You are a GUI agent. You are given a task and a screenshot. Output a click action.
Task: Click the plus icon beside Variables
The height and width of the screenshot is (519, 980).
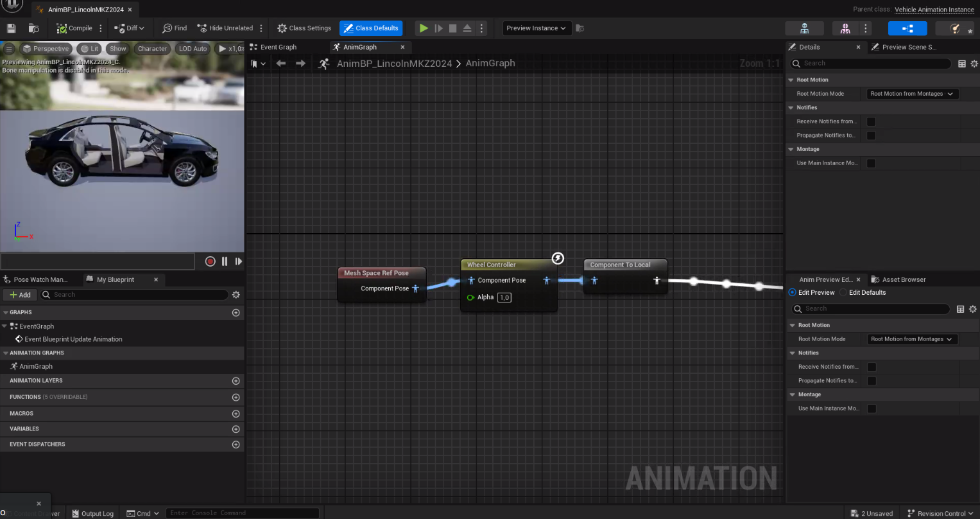[236, 429]
